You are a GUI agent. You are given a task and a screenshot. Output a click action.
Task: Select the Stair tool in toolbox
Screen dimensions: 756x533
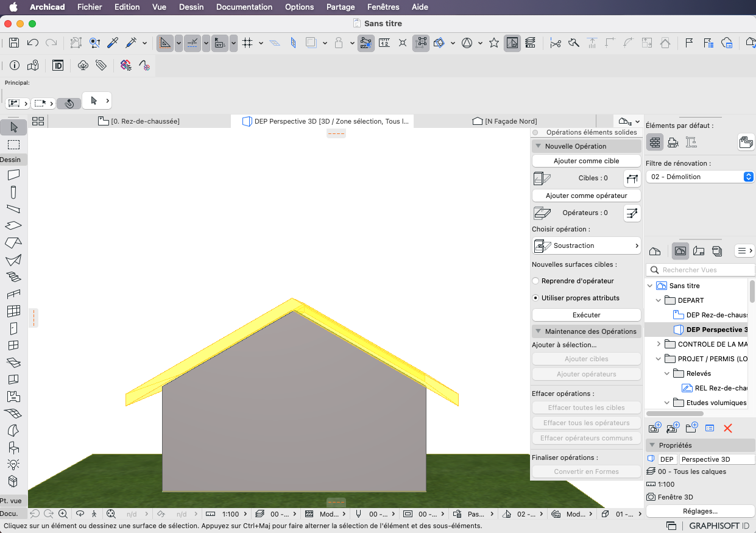[x=13, y=277]
